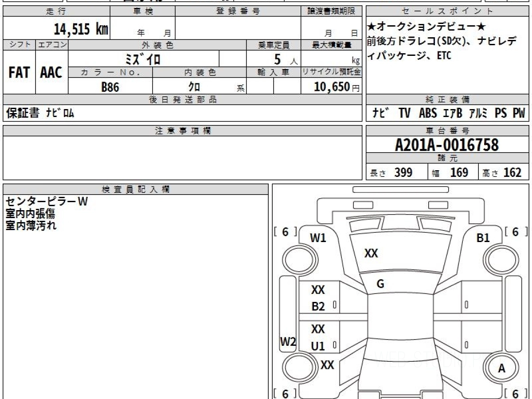Click the tire rating 6 beside W1
This screenshot has width=532, height=399.
coord(285,231)
